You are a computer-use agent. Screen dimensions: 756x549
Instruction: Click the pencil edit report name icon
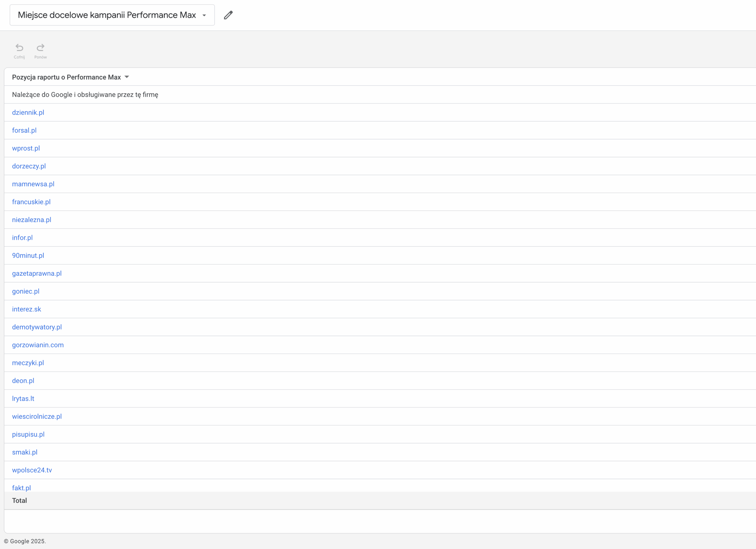pos(228,15)
